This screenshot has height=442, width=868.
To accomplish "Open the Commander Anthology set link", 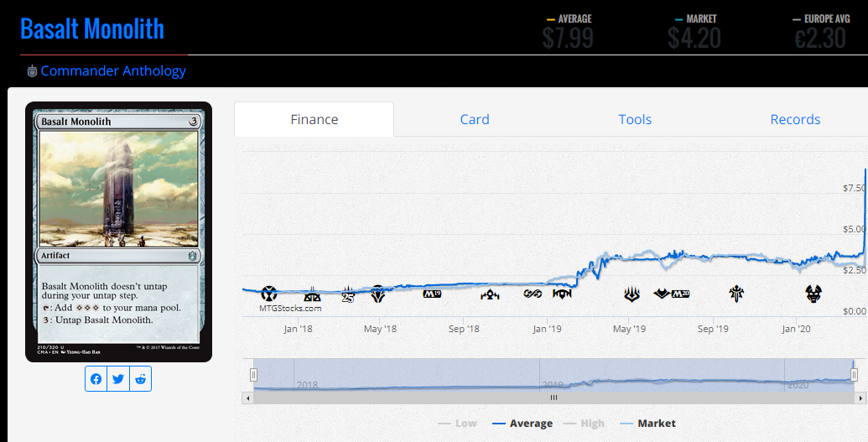I will tap(113, 71).
